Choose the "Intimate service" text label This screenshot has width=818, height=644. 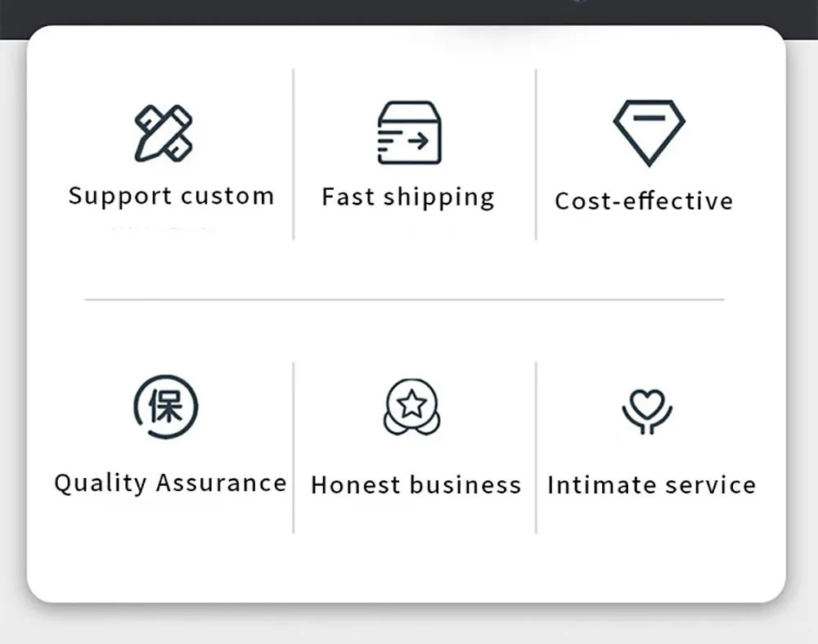(x=651, y=484)
